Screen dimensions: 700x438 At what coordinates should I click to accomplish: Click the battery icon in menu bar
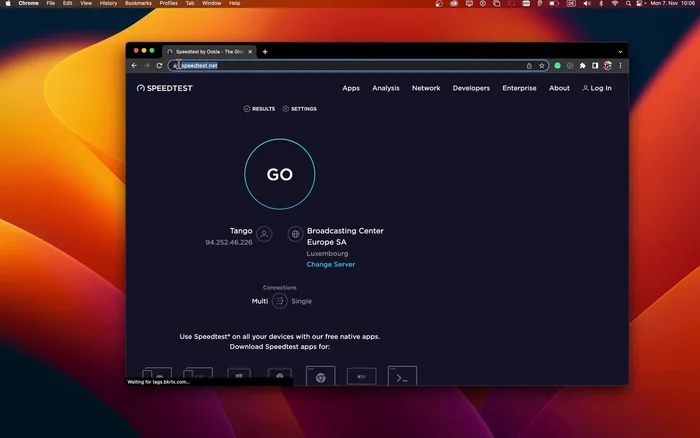click(554, 3)
